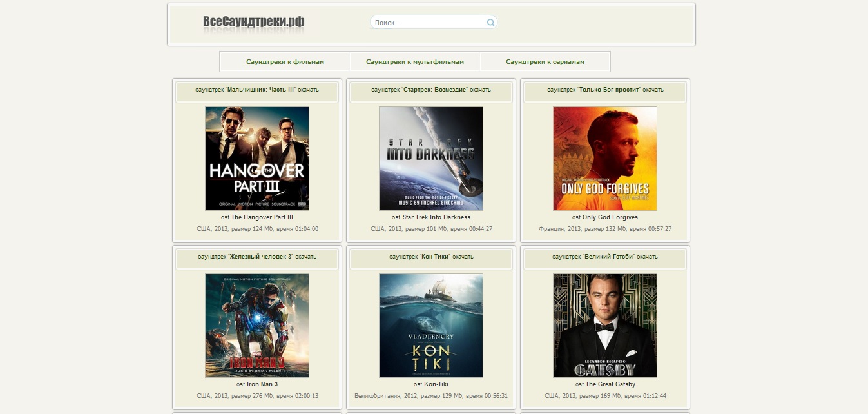Click caption ost Kon-Tiki
The width and height of the screenshot is (868, 414).
[431, 384]
